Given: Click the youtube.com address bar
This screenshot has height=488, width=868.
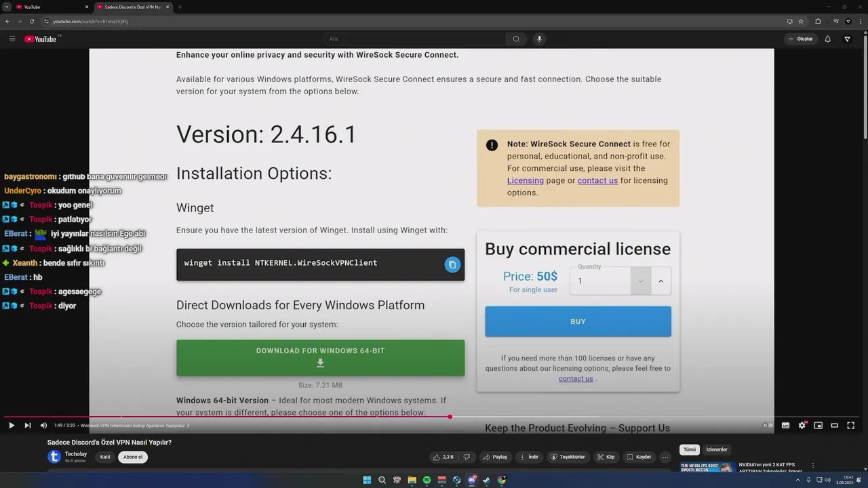Looking at the screenshot, I should [407, 21].
